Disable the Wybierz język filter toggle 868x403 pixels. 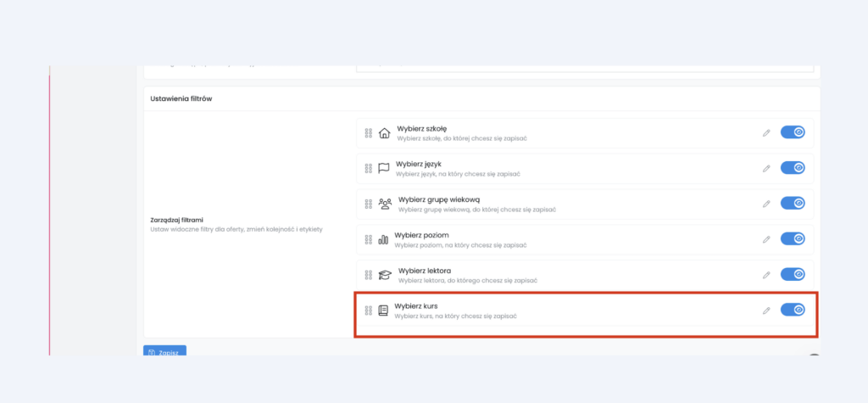point(793,168)
